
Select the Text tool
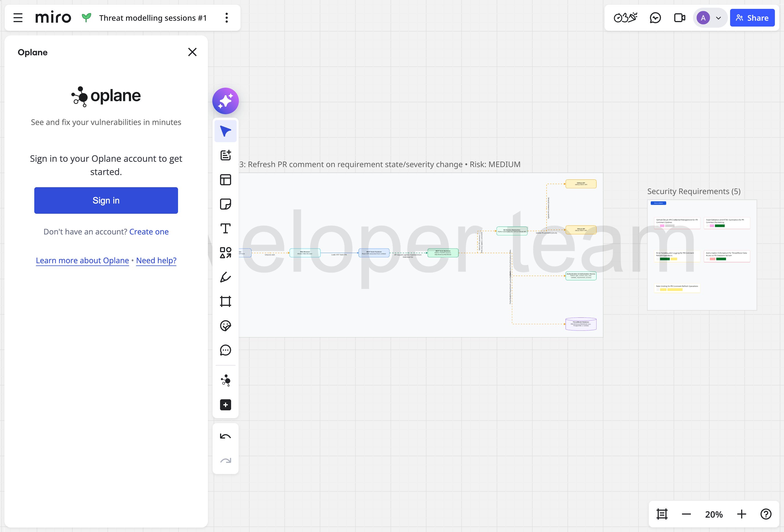click(x=225, y=228)
